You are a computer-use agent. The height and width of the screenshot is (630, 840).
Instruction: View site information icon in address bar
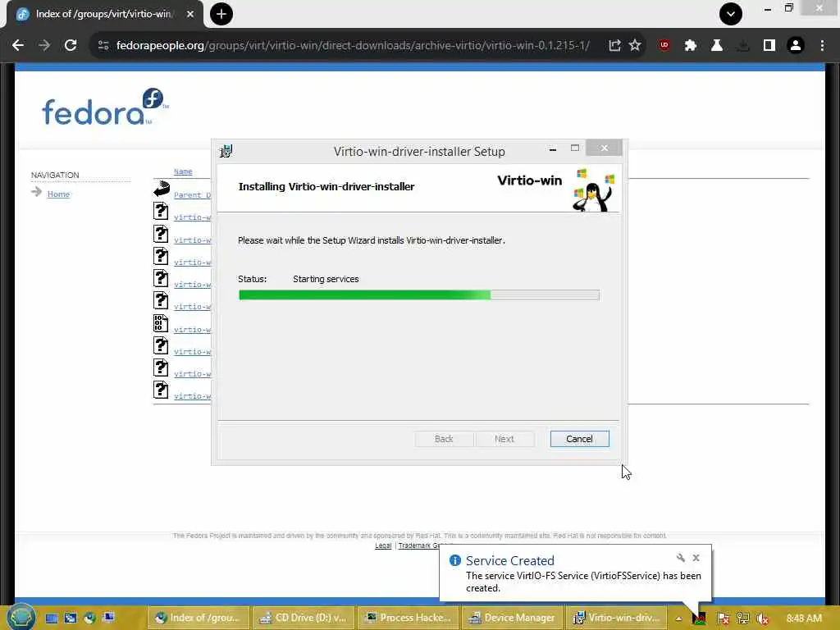[x=103, y=46]
